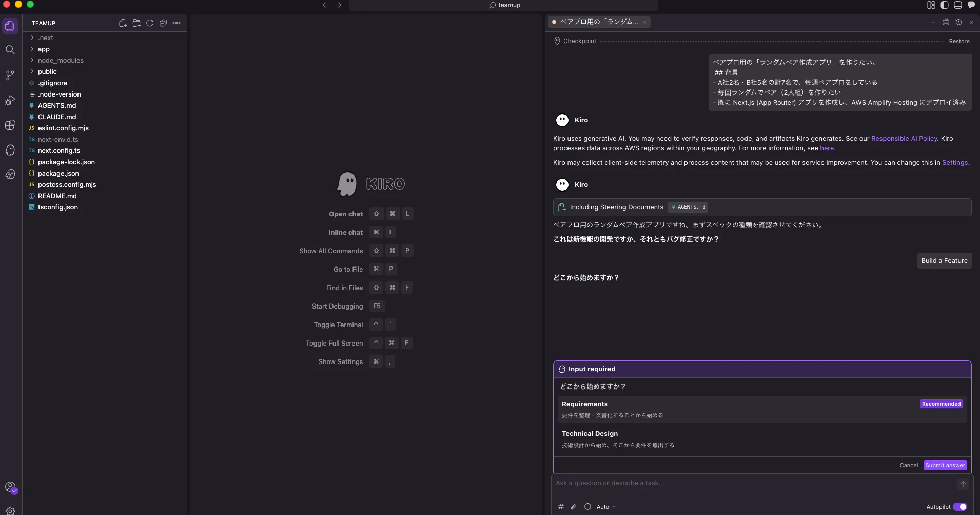Expand the public folder
Image resolution: width=980 pixels, height=515 pixels.
coord(105,72)
